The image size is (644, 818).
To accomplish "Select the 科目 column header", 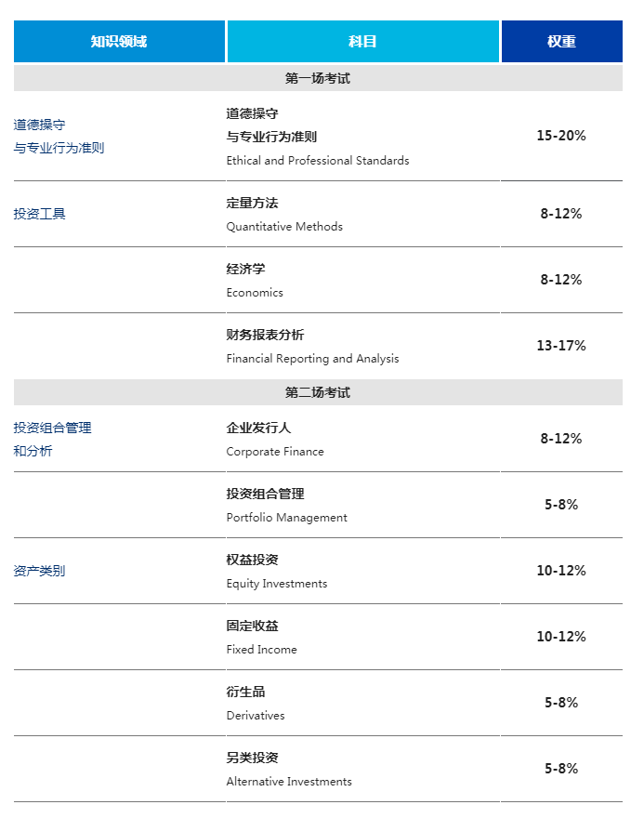I will pos(362,42).
